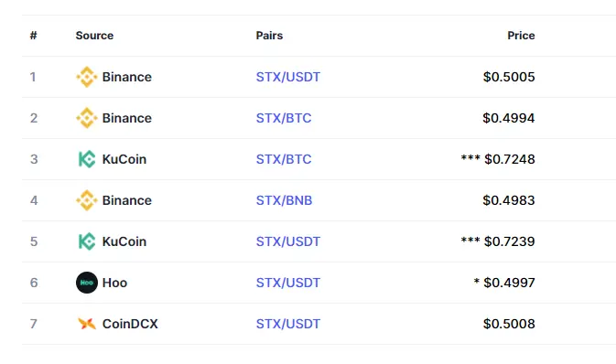
Task: Open the Binance STX/BTC pair link
Action: click(x=284, y=118)
